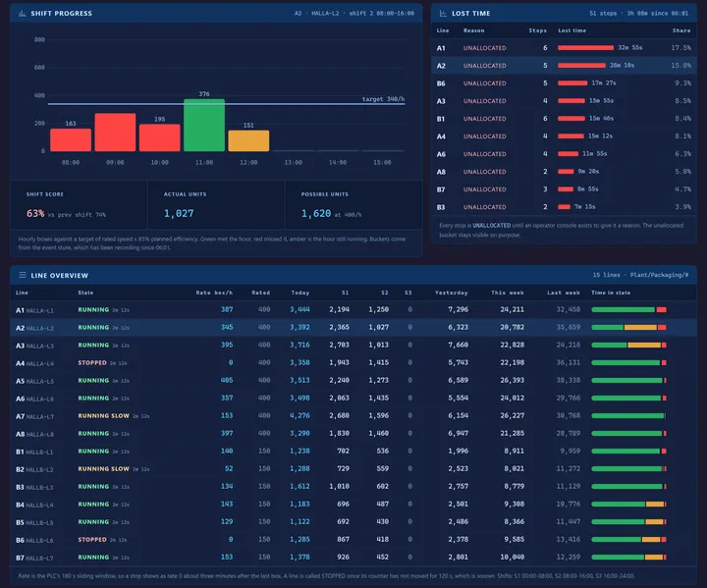
Task: Click the red 08:00 bar showing 163
Action: click(x=71, y=139)
